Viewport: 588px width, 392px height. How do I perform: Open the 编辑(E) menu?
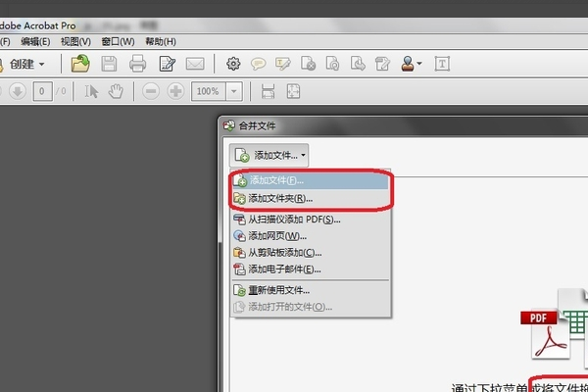35,41
